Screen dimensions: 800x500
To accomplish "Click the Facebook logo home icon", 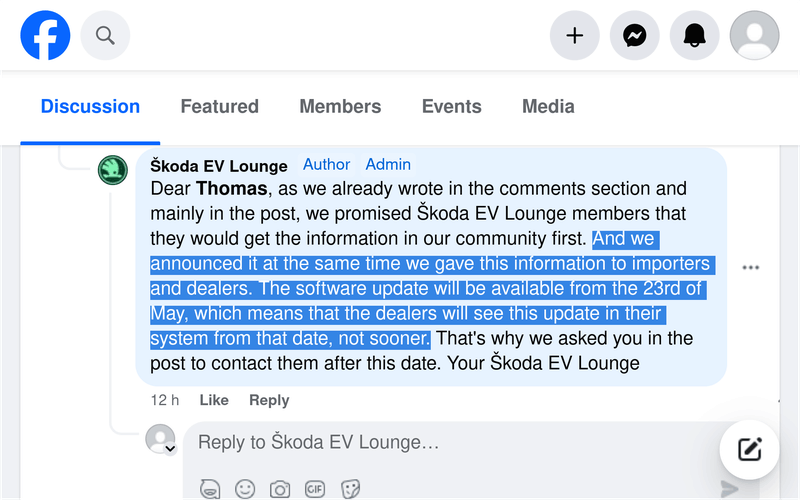I will (45, 36).
